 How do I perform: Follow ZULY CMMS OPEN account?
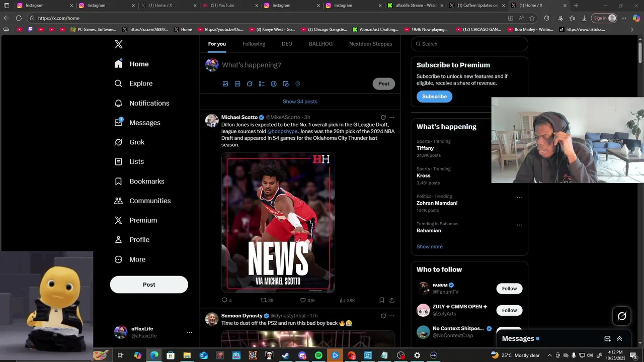(x=509, y=310)
